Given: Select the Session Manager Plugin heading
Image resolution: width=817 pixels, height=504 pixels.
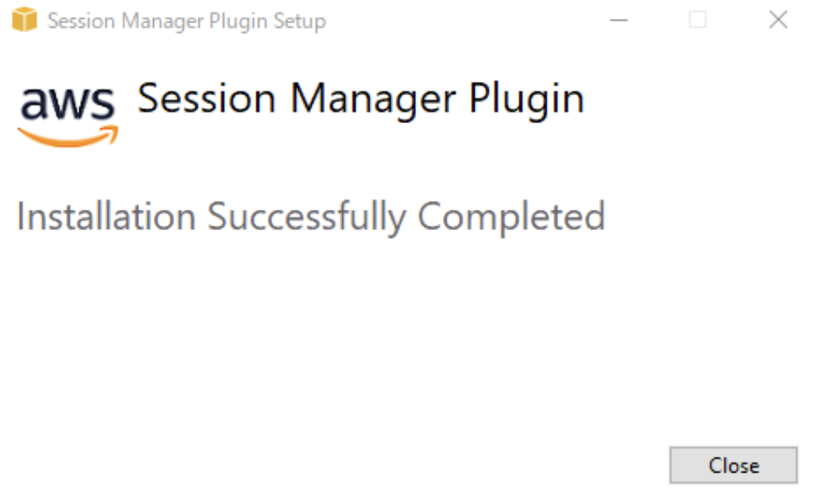Looking at the screenshot, I should tap(361, 99).
